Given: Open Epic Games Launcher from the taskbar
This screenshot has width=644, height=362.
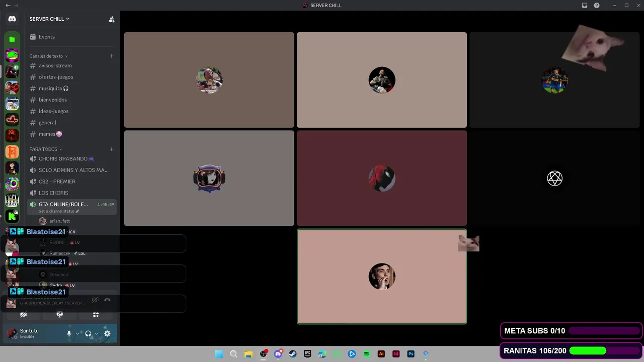Looking at the screenshot, I should pos(307,354).
